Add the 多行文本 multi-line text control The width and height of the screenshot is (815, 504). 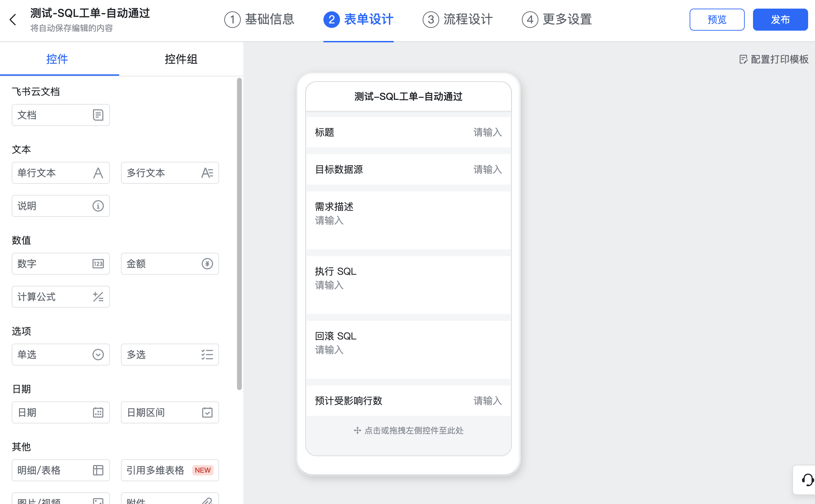pos(170,173)
